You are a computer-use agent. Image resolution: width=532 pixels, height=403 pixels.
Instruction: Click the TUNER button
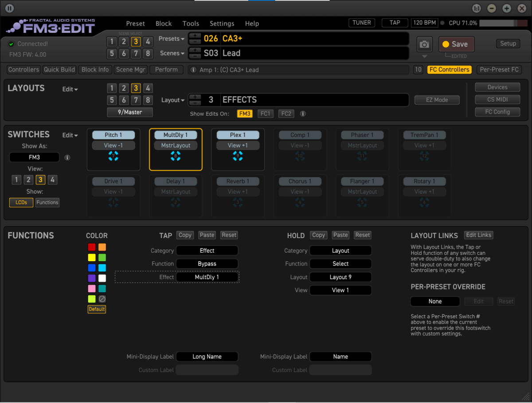point(362,23)
